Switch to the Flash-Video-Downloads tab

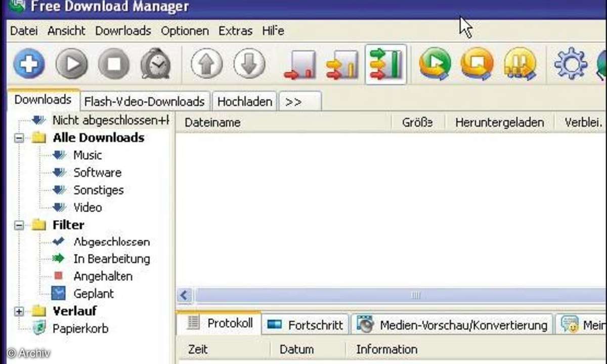click(x=144, y=102)
